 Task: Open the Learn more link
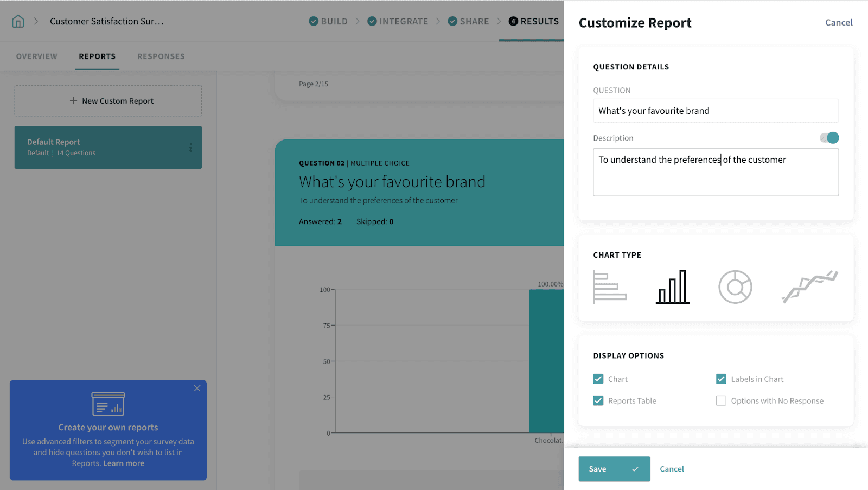[x=124, y=463]
